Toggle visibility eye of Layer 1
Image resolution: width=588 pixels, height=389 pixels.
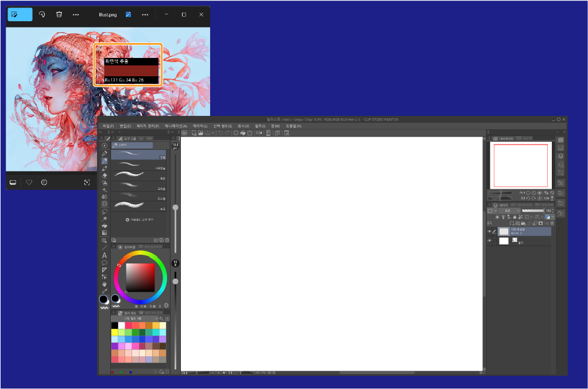489,232
